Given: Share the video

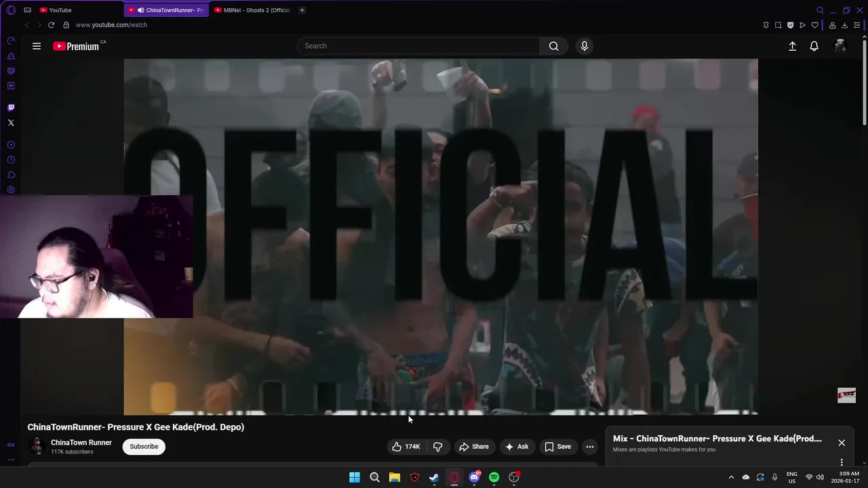Looking at the screenshot, I should 473,447.
